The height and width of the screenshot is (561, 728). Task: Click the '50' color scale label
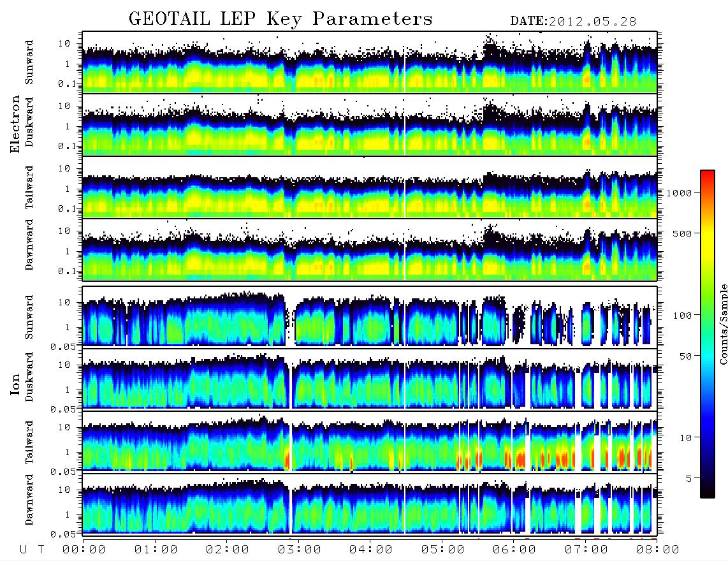coord(686,356)
